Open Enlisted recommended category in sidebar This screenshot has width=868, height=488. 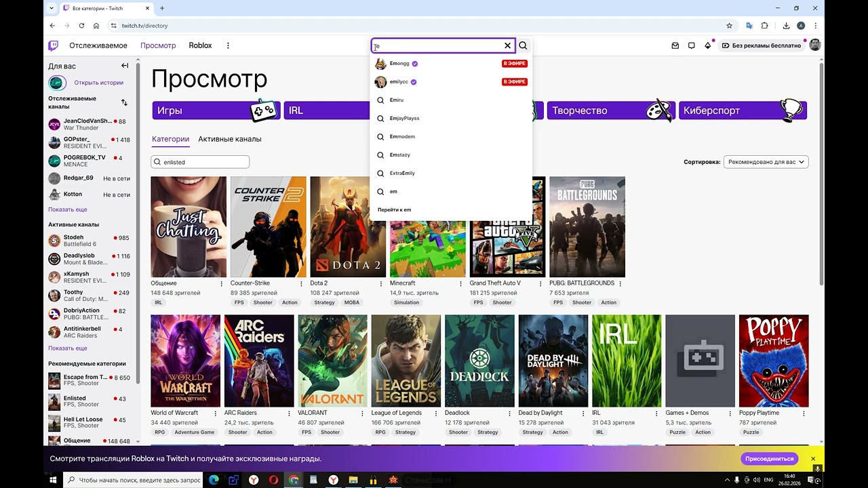click(87, 401)
